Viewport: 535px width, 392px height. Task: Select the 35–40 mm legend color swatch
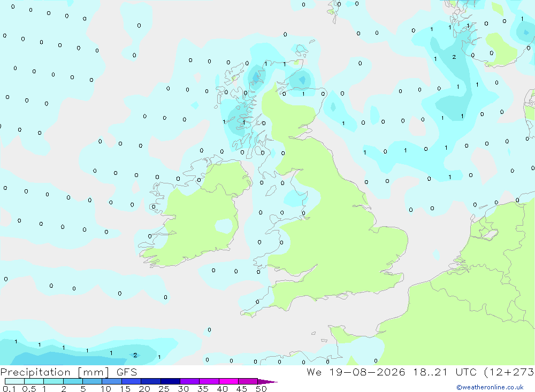click(x=209, y=381)
